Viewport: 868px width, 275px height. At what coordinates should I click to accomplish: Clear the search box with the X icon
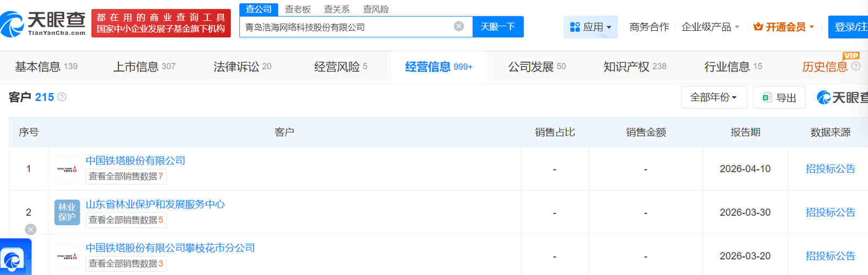(x=459, y=26)
